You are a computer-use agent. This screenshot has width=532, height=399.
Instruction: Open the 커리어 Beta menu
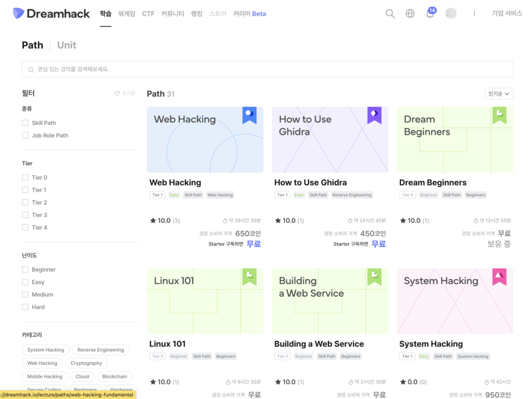[x=249, y=14]
